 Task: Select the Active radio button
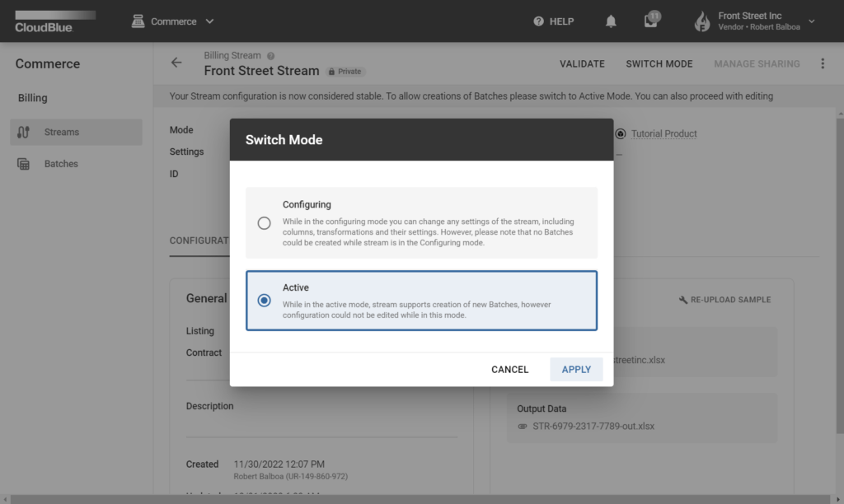(x=264, y=300)
